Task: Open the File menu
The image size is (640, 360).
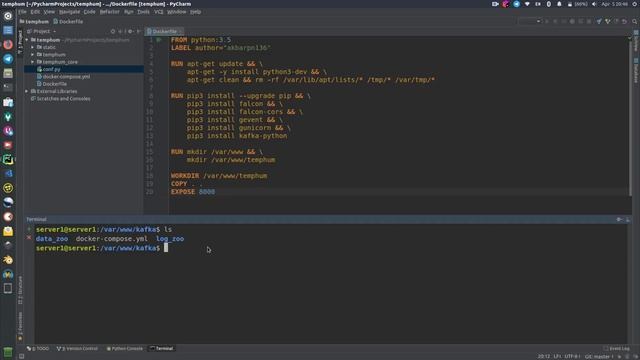Action: point(22,12)
